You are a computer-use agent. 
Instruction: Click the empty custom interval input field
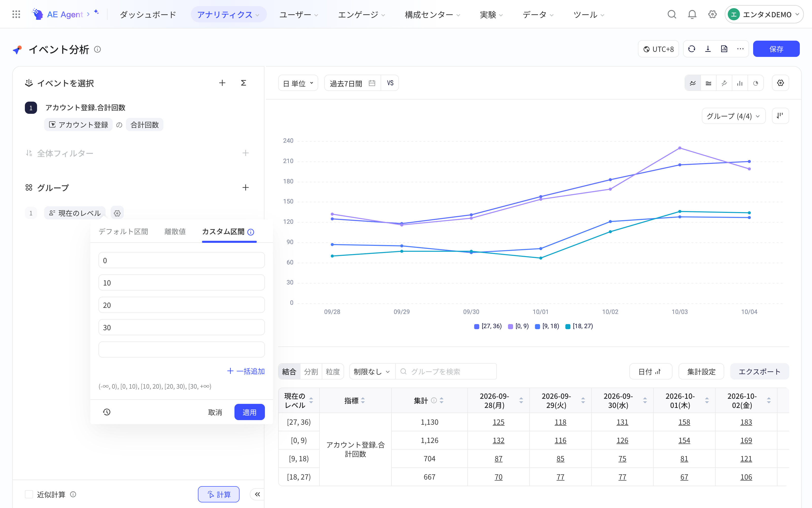pyautogui.click(x=181, y=350)
